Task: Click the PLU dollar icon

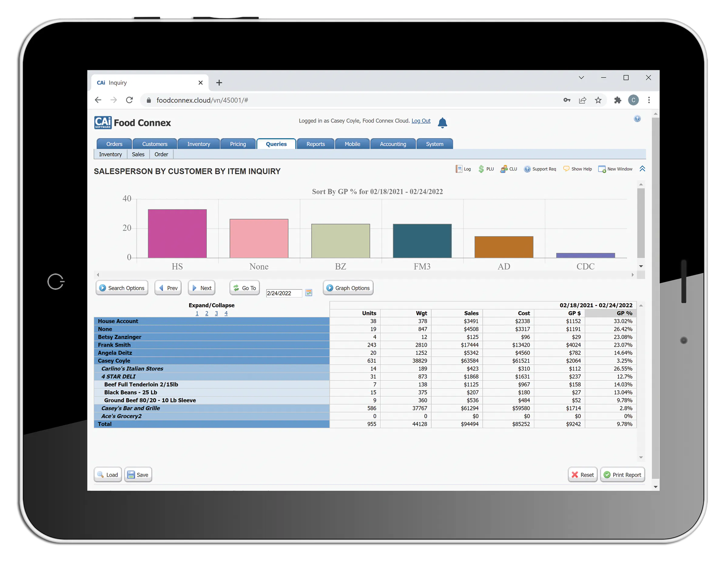Action: pyautogui.click(x=481, y=169)
